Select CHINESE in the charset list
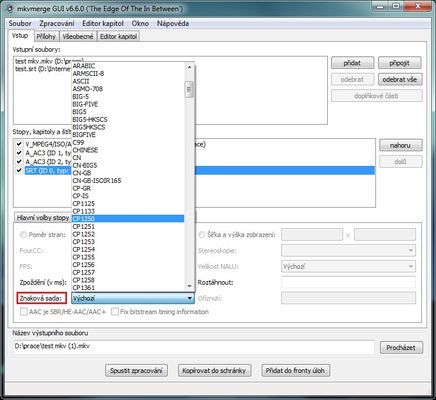 point(128,150)
